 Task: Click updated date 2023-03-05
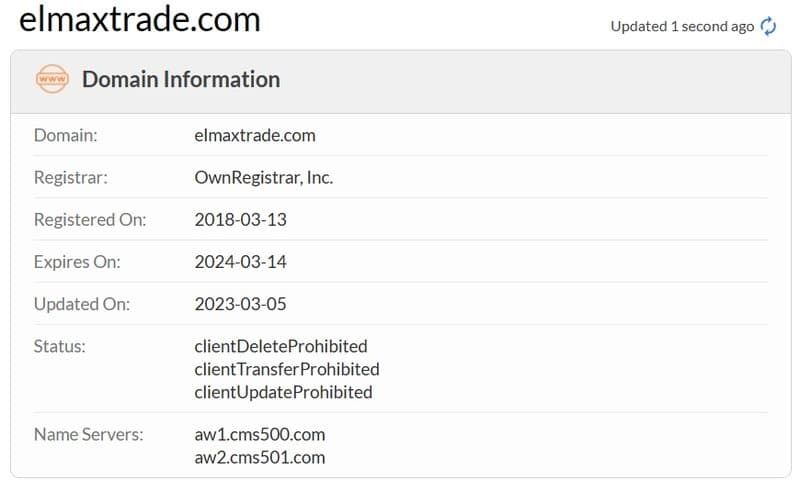click(240, 304)
